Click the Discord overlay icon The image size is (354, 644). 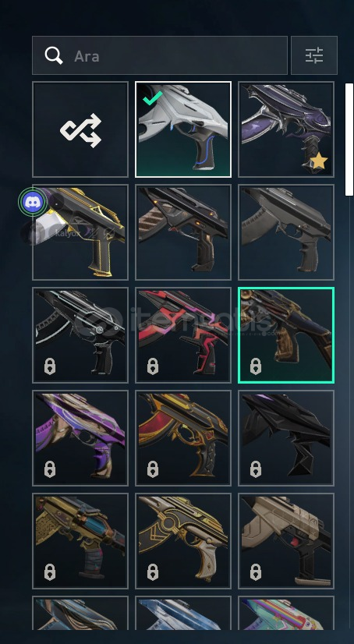pos(33,202)
